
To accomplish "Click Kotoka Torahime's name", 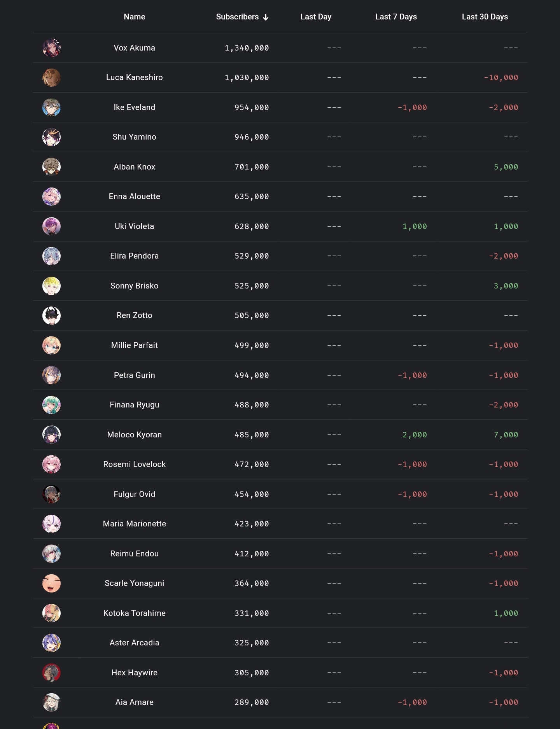I will 135,613.
